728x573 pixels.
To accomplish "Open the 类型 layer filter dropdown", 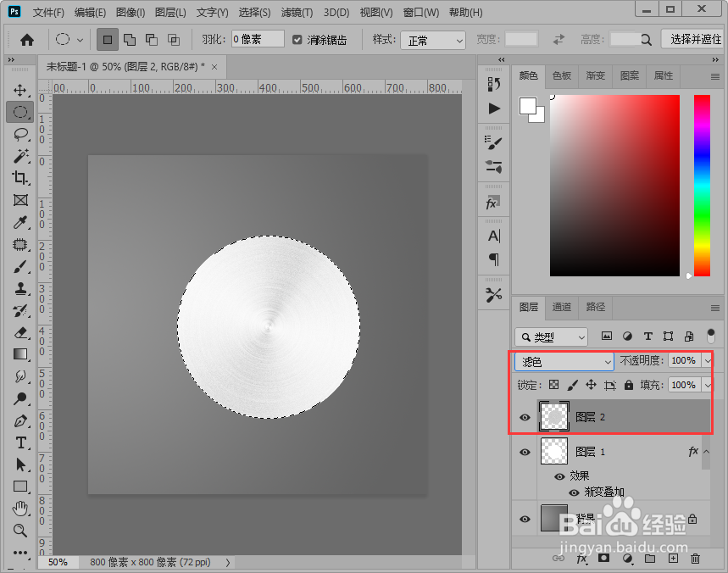I will pyautogui.click(x=551, y=337).
